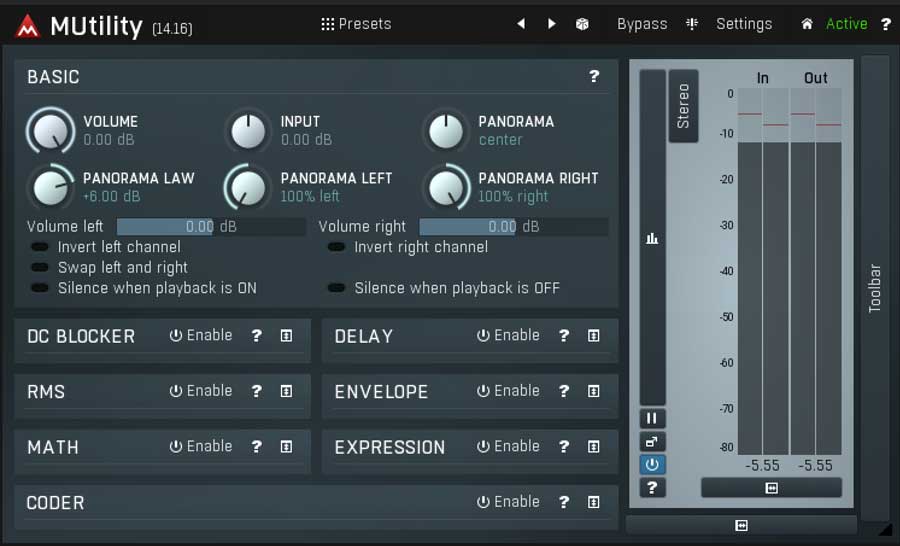
Task: Click the green Active license label
Action: click(x=847, y=24)
